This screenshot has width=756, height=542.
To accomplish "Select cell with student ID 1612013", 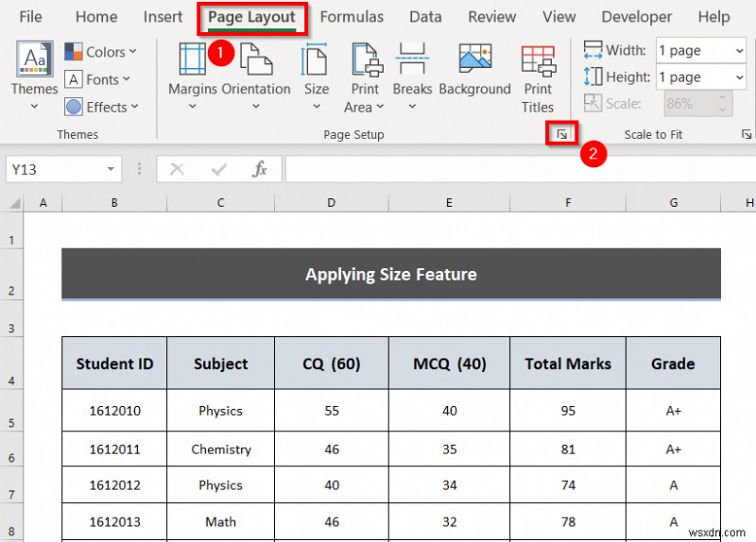I will [114, 522].
